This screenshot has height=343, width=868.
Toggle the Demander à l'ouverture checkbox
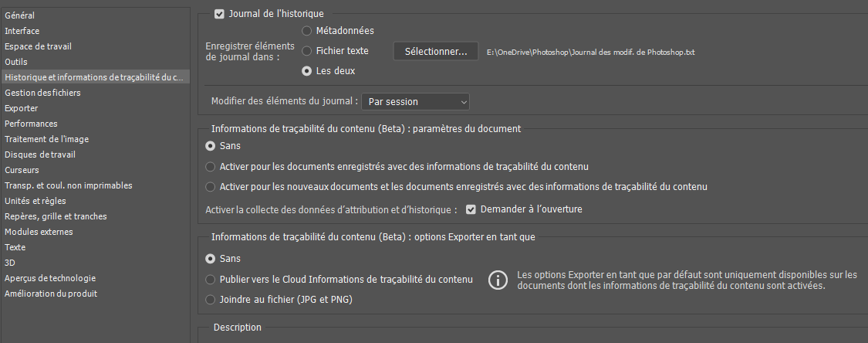coord(471,209)
